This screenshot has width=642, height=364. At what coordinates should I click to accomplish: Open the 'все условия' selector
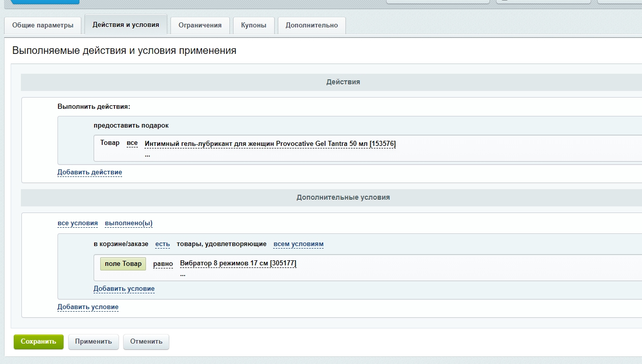[x=77, y=223]
